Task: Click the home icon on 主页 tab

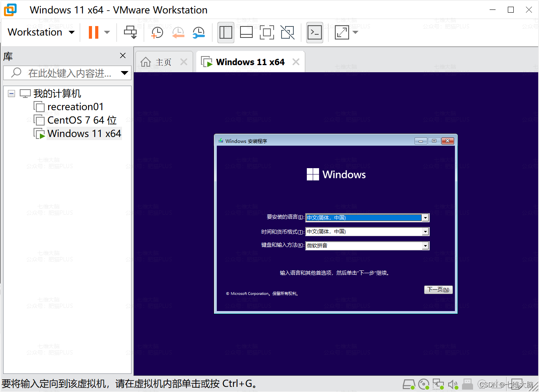Action: (146, 62)
